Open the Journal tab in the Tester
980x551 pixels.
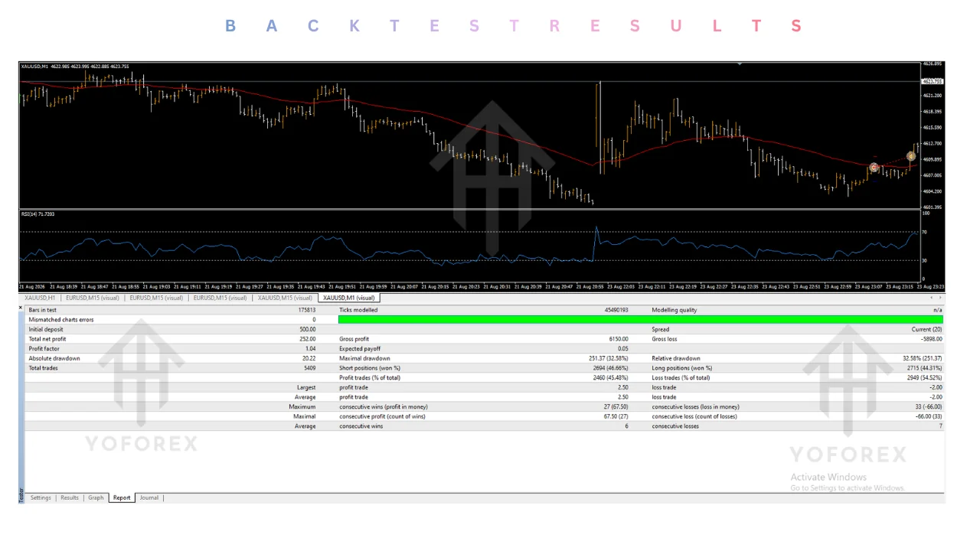click(x=149, y=497)
